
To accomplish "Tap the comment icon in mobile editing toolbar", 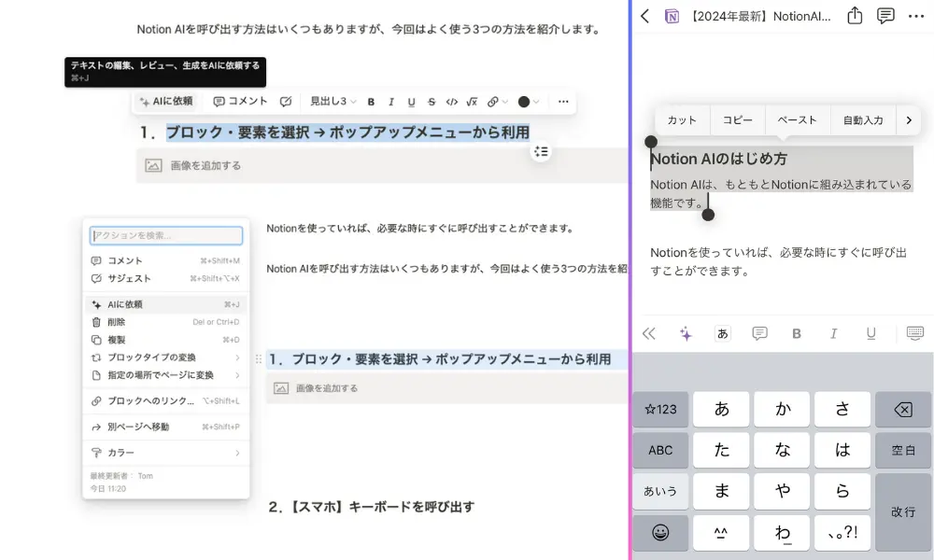I will tap(759, 334).
